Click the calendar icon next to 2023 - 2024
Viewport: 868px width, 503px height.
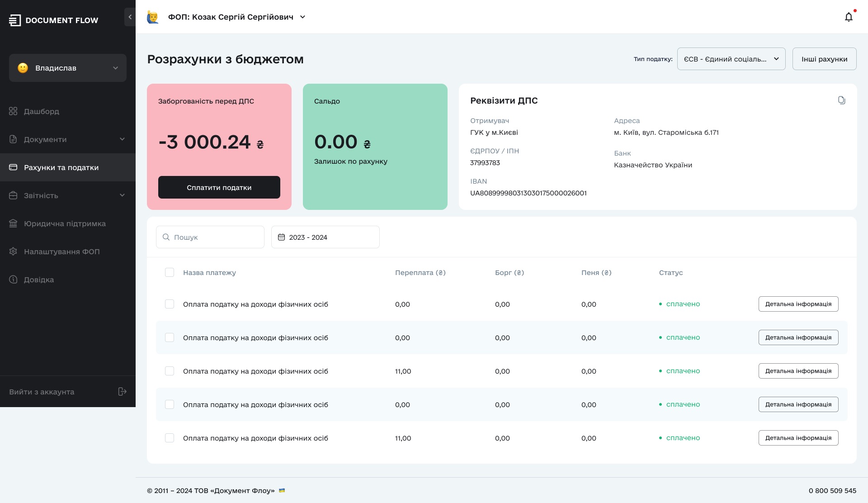click(281, 237)
